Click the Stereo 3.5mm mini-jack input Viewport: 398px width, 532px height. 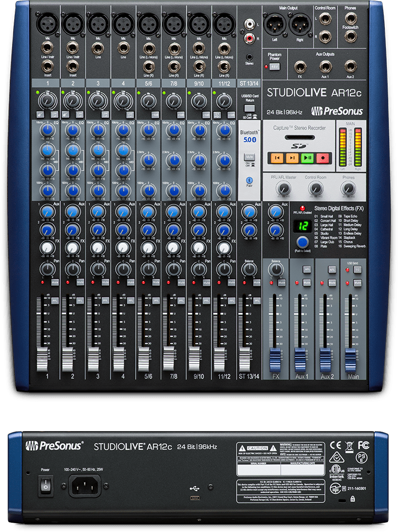[249, 57]
